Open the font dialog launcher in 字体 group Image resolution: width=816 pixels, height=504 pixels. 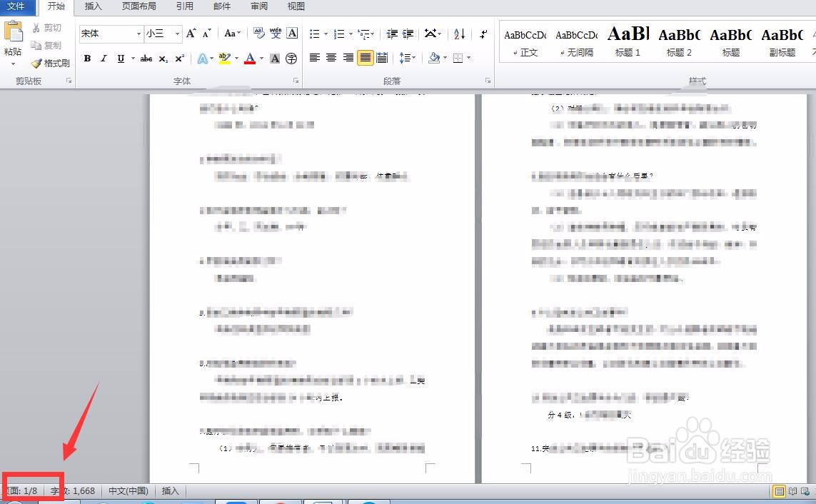point(296,81)
